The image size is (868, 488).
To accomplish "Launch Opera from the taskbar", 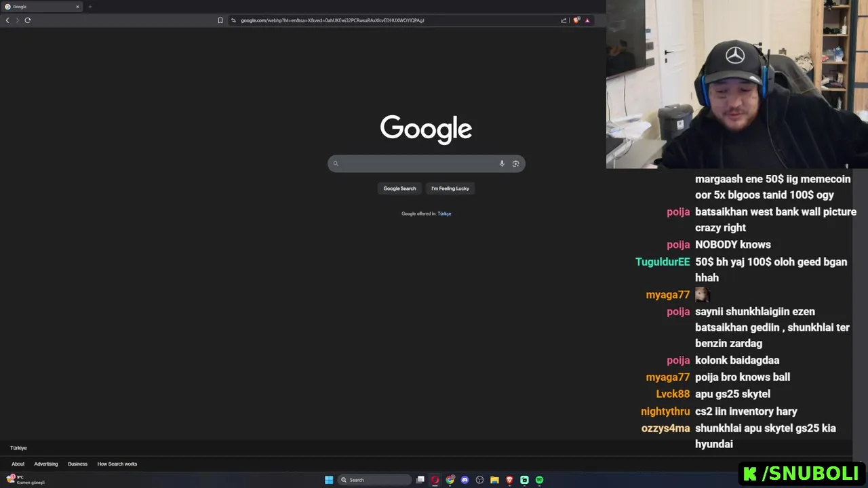I will point(435,480).
